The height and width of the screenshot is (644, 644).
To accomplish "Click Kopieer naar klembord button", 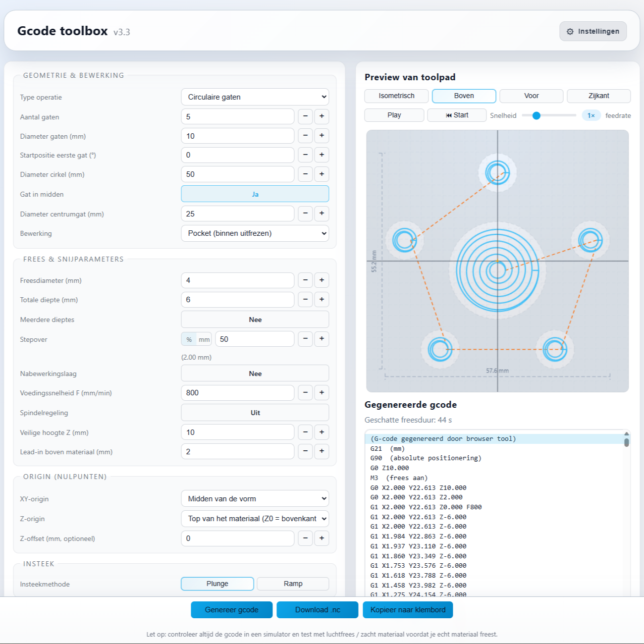I will pos(408,610).
